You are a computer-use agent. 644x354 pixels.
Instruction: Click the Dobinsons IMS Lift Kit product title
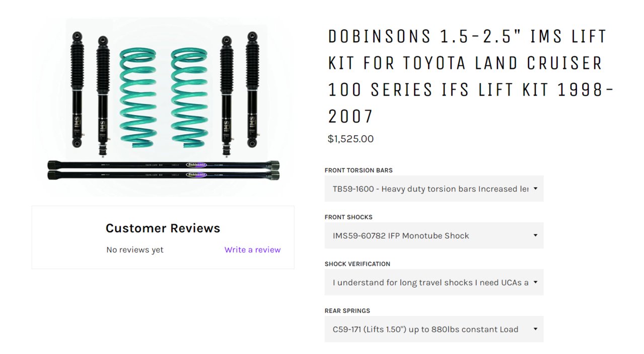(x=471, y=76)
